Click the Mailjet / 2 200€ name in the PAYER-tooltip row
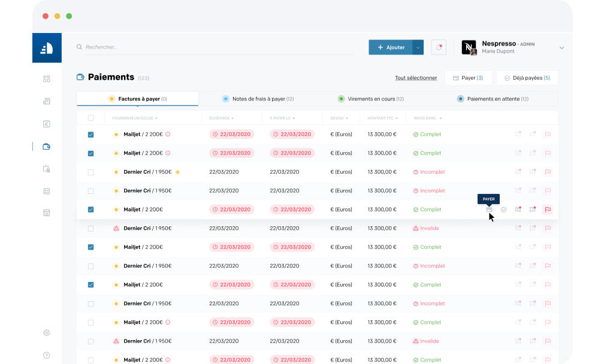604x364 pixels. tap(143, 210)
